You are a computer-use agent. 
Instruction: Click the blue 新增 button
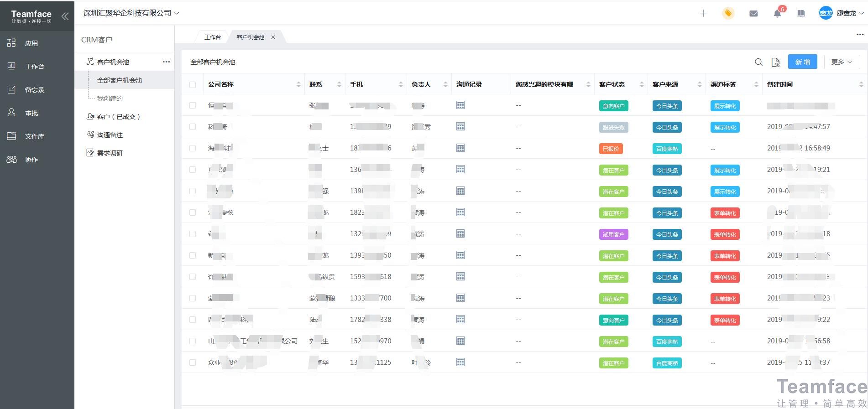click(802, 62)
